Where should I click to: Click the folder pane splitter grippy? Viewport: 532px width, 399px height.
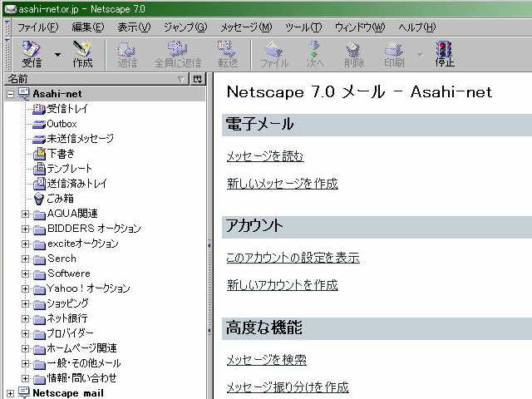click(209, 287)
